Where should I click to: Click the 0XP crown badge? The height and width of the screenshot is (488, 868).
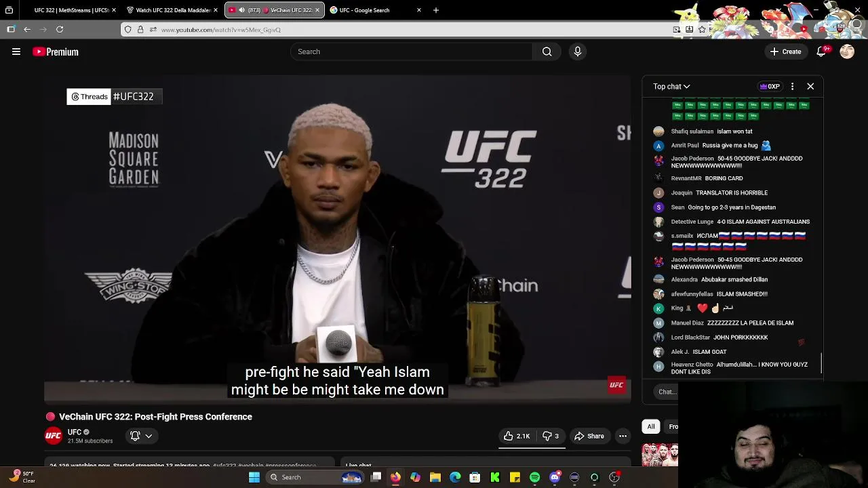point(770,86)
